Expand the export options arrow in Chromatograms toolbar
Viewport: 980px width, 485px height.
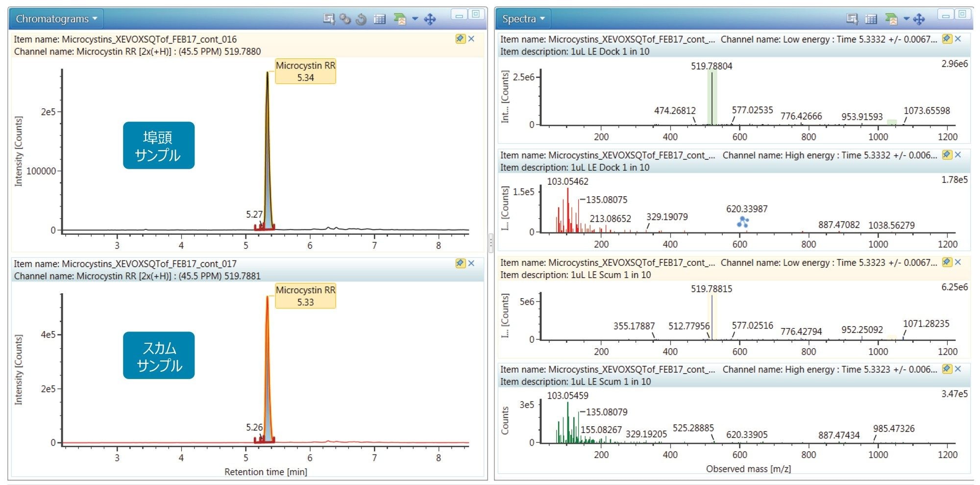[415, 19]
